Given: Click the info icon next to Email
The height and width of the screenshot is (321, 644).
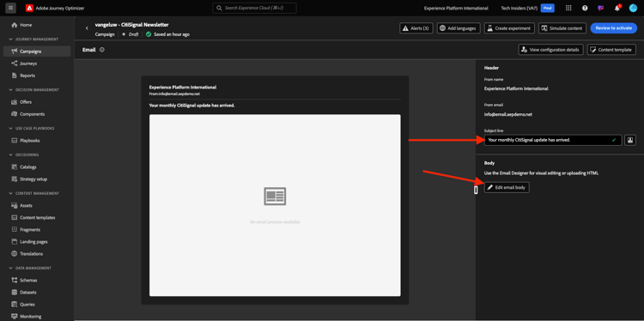Looking at the screenshot, I should (102, 50).
